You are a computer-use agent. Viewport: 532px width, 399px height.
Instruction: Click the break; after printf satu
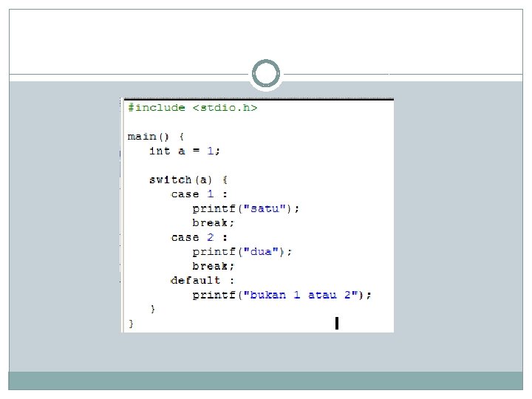coord(214,223)
